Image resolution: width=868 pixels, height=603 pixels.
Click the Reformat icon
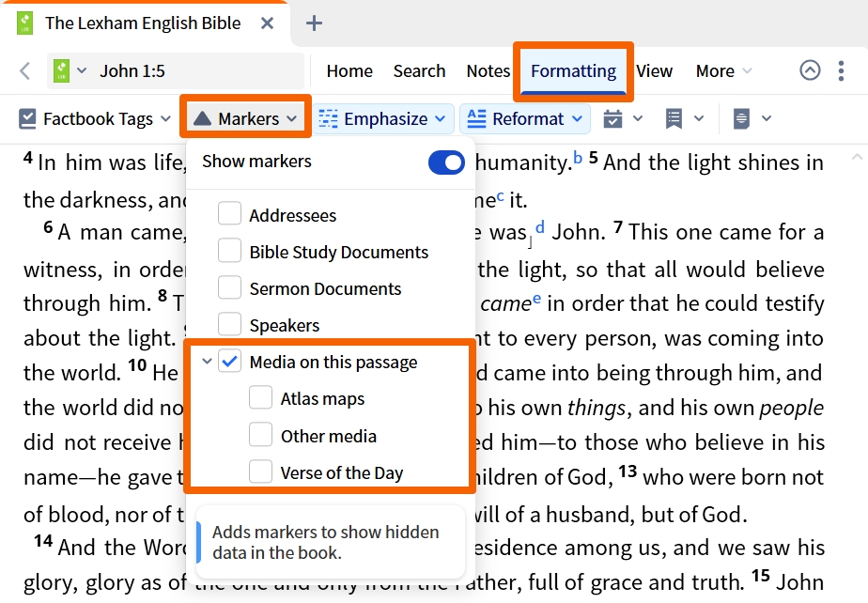[476, 118]
